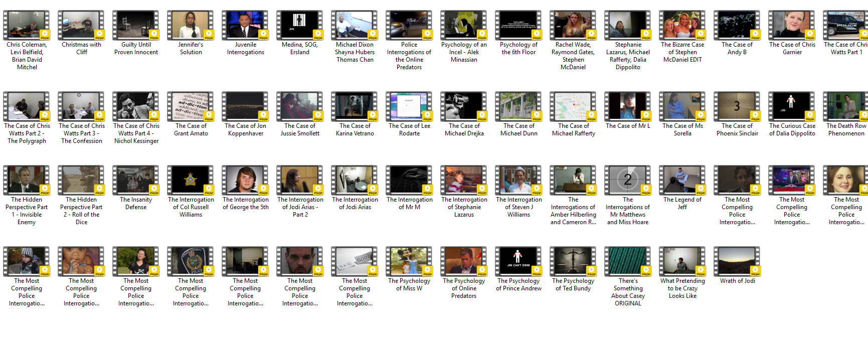Screen dimensions: 868x337
Task: Select The Case of Mr L icon
Action: tap(628, 106)
